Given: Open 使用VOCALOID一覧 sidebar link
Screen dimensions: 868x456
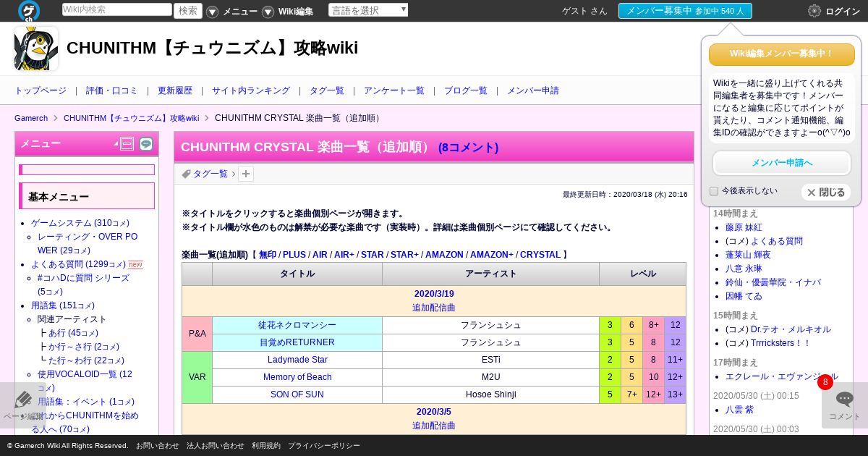Looking at the screenshot, I should pyautogui.click(x=85, y=381).
